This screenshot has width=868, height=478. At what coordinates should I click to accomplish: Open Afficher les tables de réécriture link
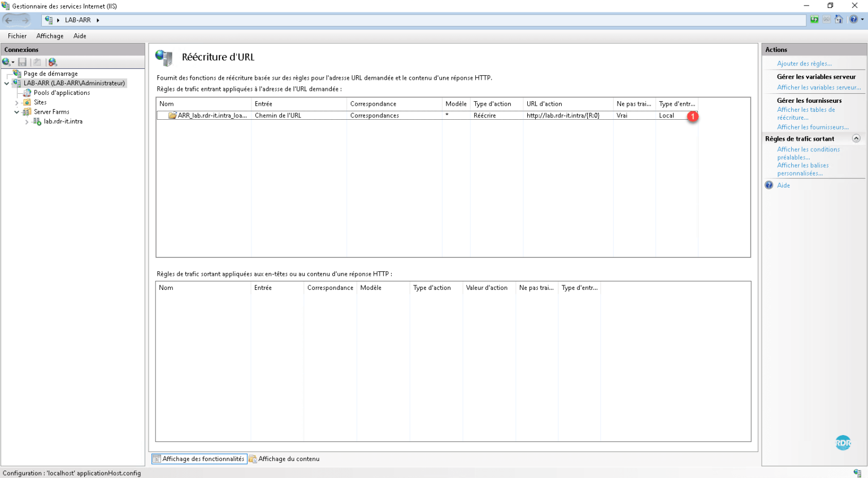pos(806,114)
